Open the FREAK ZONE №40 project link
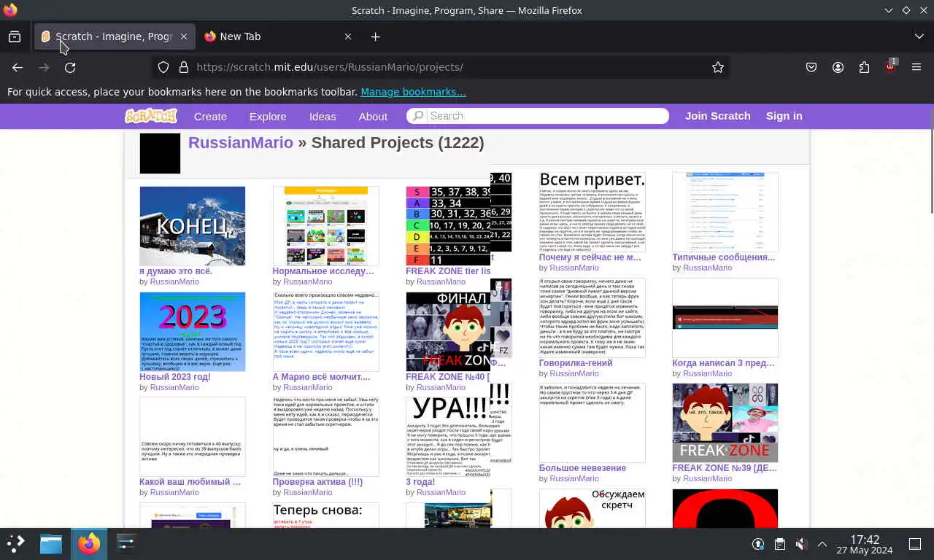Viewport: 934px width, 560px height. (448, 377)
